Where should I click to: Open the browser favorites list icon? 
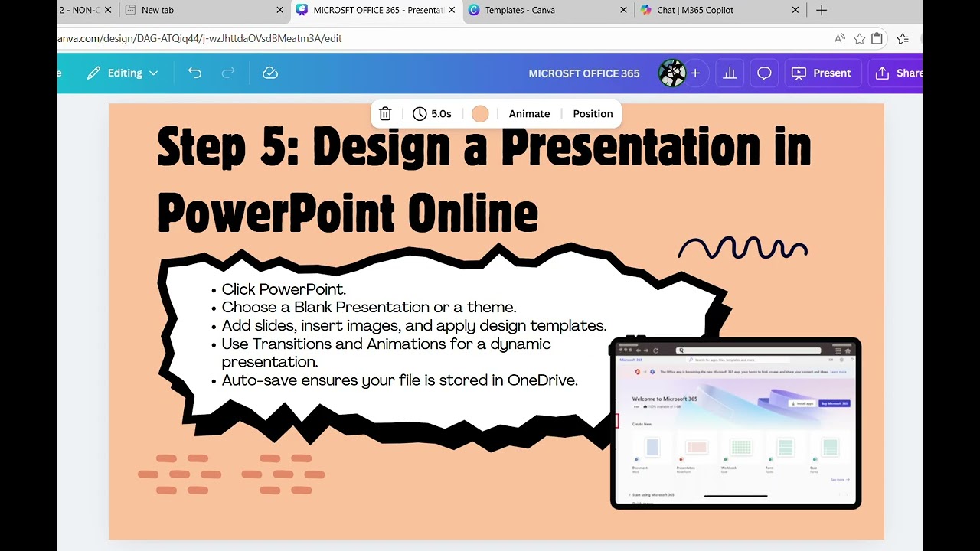pos(903,38)
